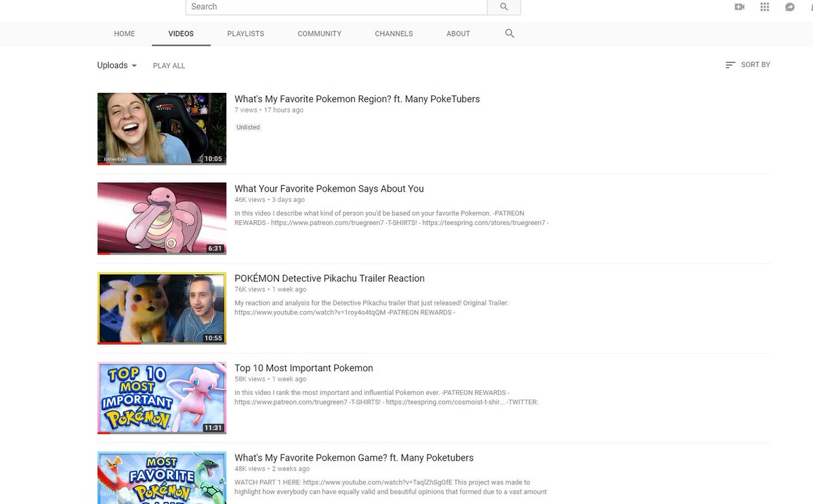Click the channel search magnifier icon in tabs
This screenshot has width=813, height=504.
(x=510, y=33)
